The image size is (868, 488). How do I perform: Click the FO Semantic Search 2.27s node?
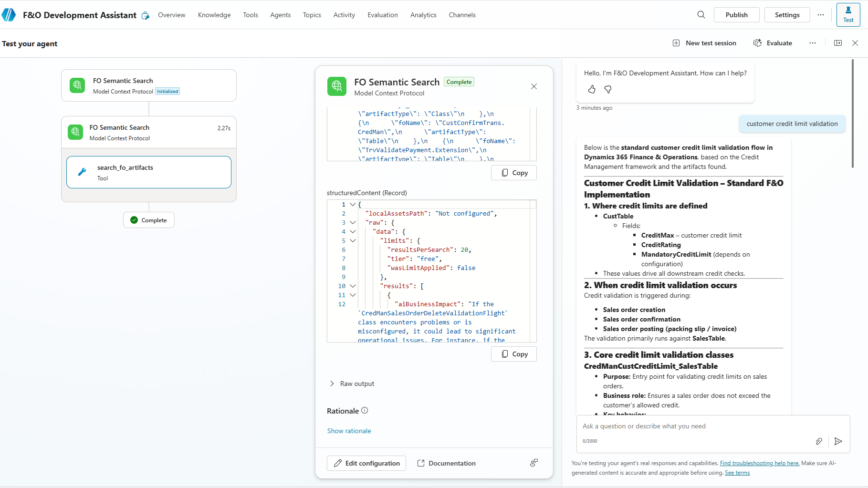point(149,132)
